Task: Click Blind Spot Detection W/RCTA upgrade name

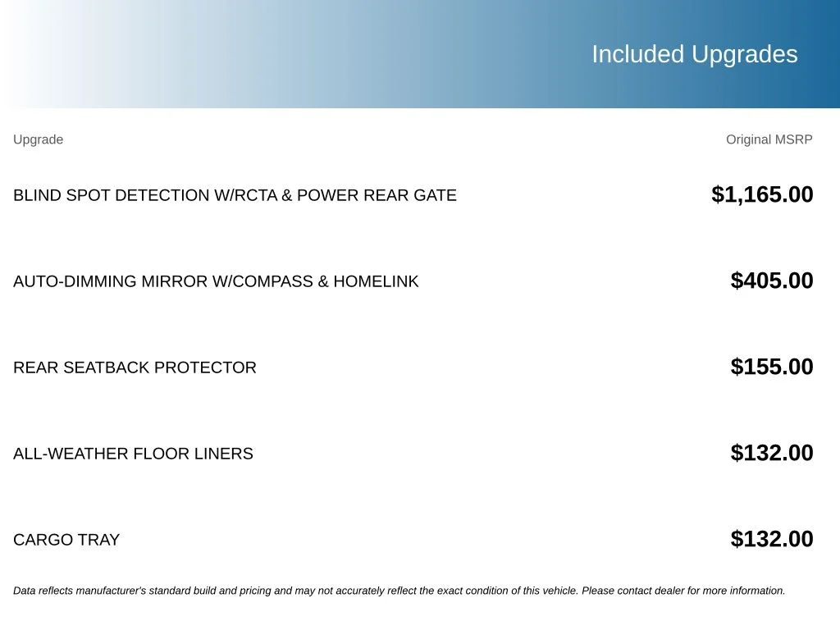Action: [x=235, y=195]
